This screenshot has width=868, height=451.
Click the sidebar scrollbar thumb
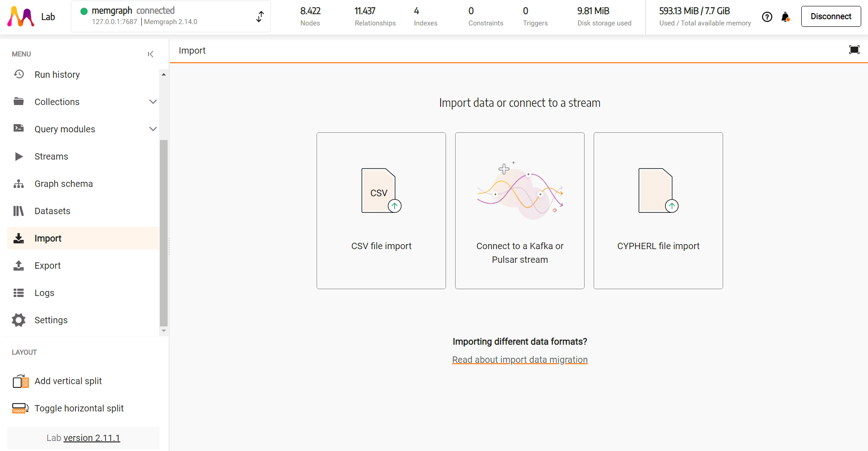pyautogui.click(x=164, y=233)
